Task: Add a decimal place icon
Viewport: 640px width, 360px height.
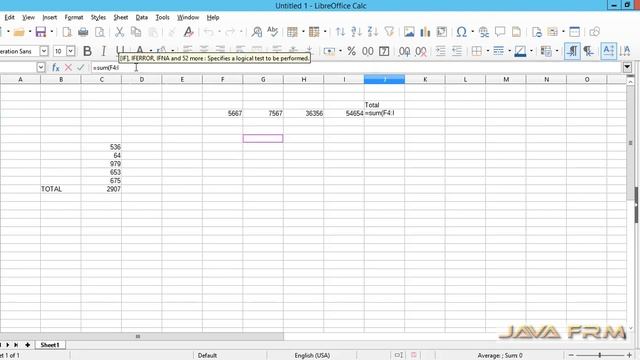Action: point(404,51)
